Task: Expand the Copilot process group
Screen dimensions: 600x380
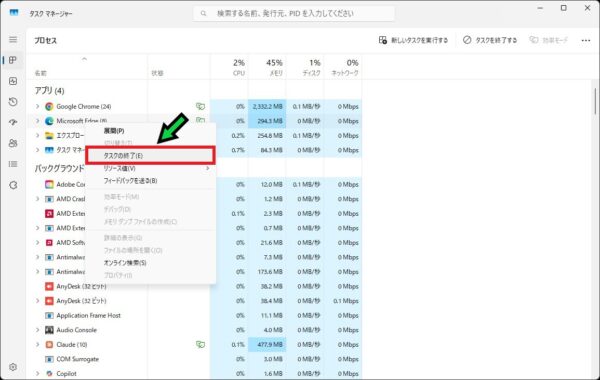Action: [38, 373]
